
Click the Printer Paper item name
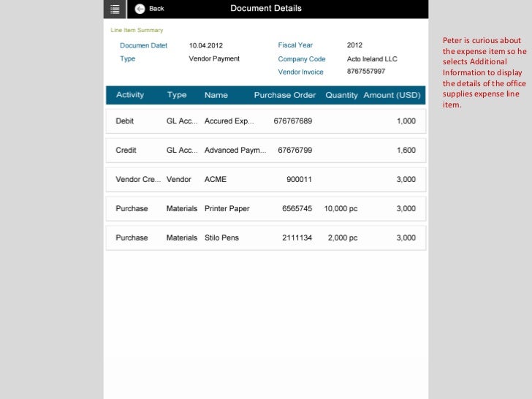(227, 209)
